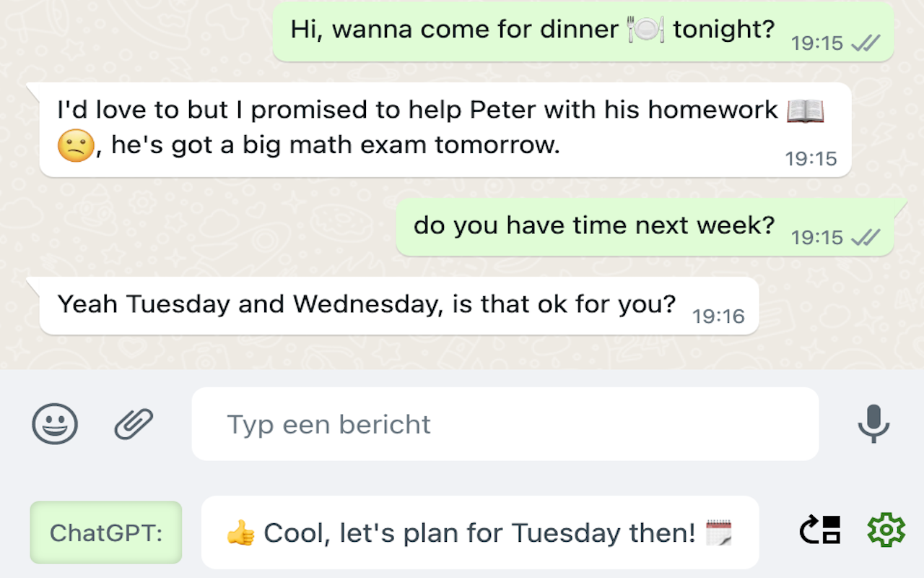Image resolution: width=924 pixels, height=578 pixels.
Task: Click the 19:16 timestamp on the last message
Action: coord(718,316)
